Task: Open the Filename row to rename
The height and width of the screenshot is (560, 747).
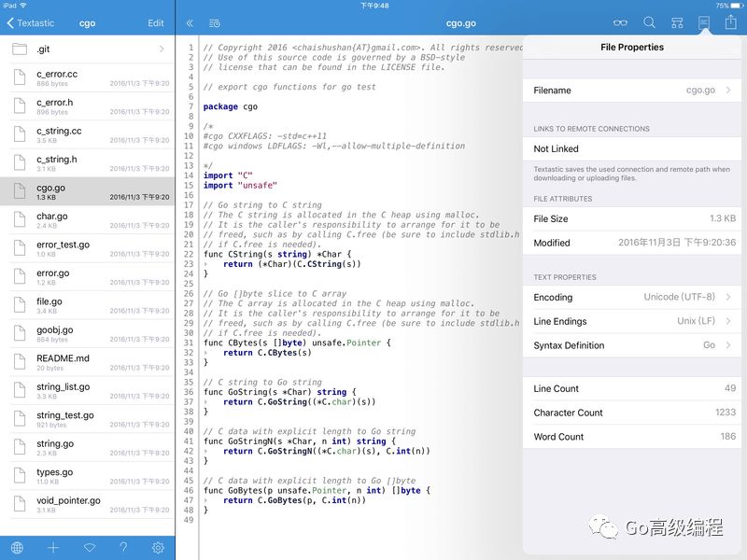Action: tap(632, 91)
